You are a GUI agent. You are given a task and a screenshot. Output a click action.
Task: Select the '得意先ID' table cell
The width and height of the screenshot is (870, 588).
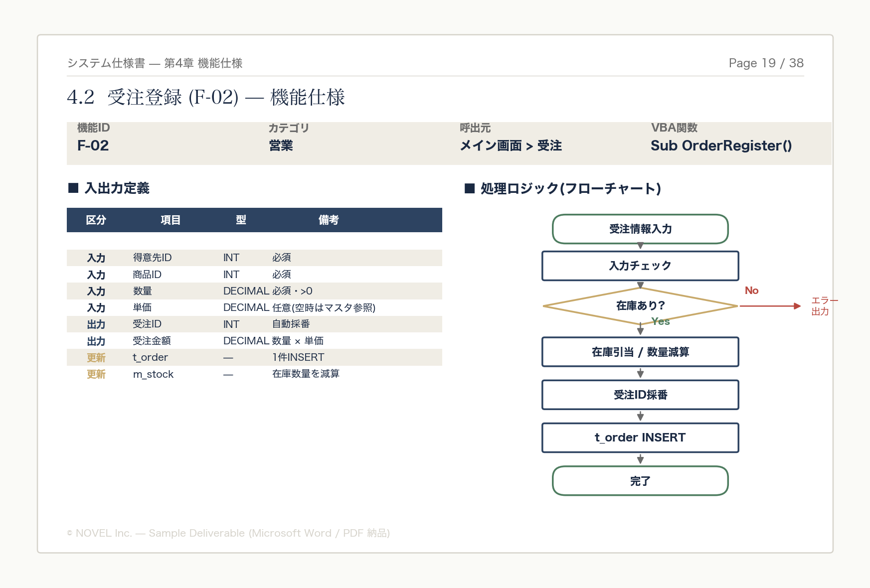[152, 258]
